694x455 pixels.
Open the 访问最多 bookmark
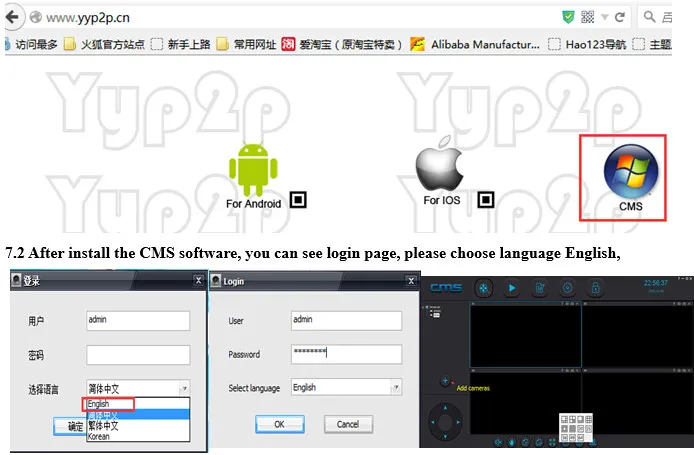31,44
